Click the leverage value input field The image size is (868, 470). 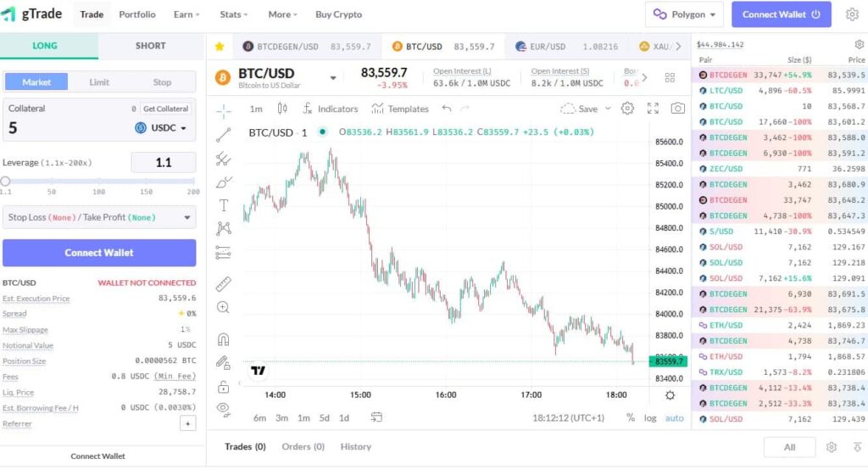point(164,162)
